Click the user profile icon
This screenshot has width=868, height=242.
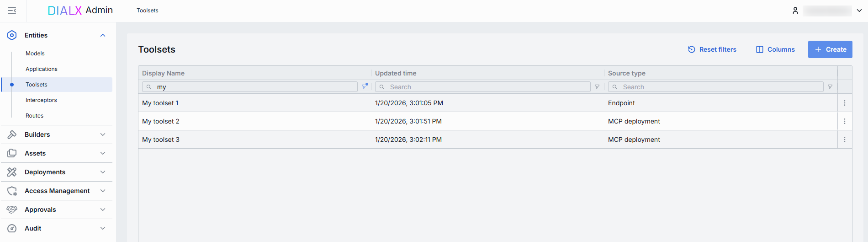[x=795, y=11]
